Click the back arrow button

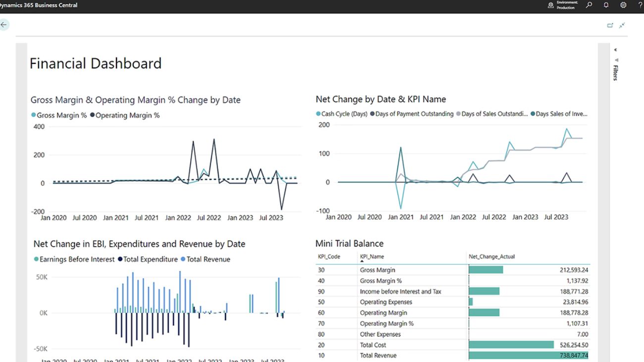click(4, 25)
